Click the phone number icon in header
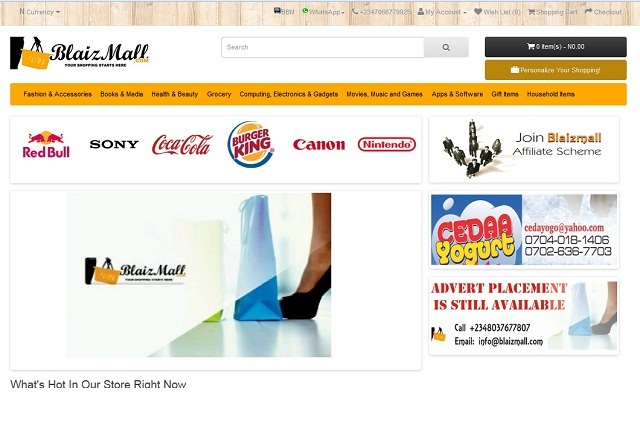This screenshot has height=425, width=640. pyautogui.click(x=355, y=11)
